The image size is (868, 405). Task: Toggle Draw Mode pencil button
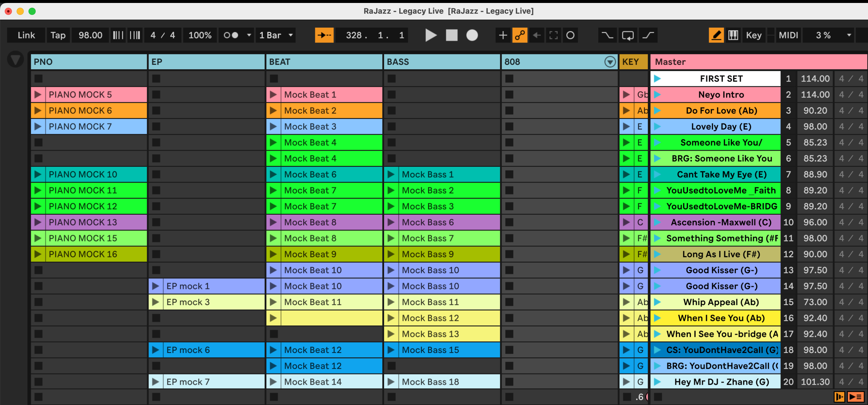pyautogui.click(x=716, y=35)
